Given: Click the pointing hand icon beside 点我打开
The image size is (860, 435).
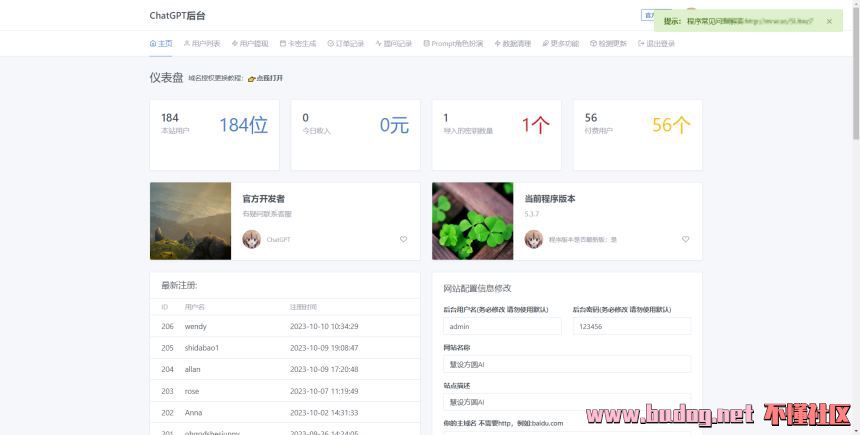Looking at the screenshot, I should (252, 78).
